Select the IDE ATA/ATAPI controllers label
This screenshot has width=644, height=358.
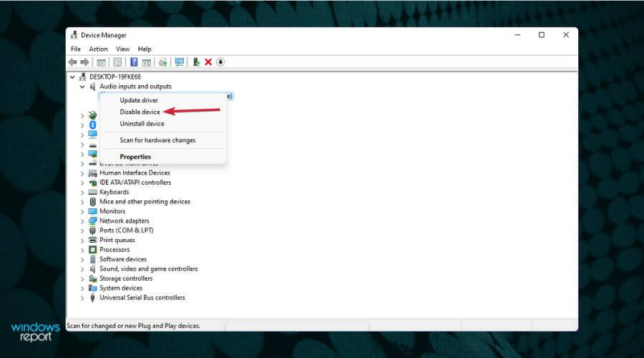click(x=135, y=183)
